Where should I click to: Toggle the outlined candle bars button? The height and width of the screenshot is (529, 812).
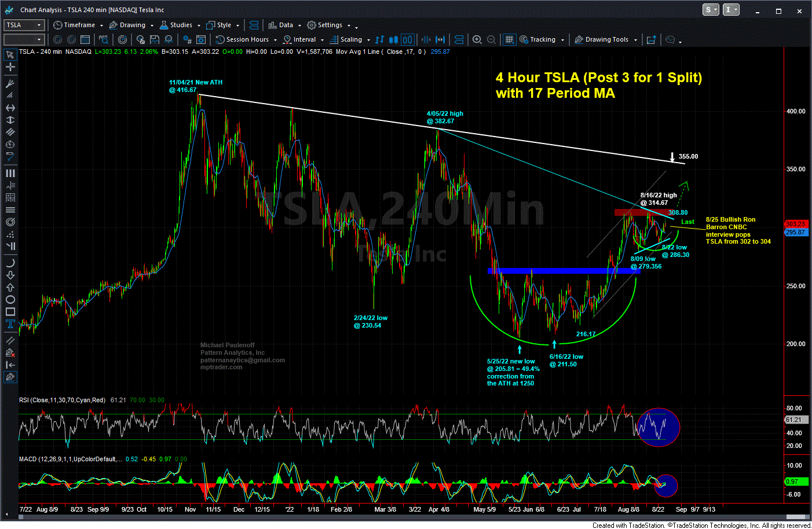tap(407, 39)
